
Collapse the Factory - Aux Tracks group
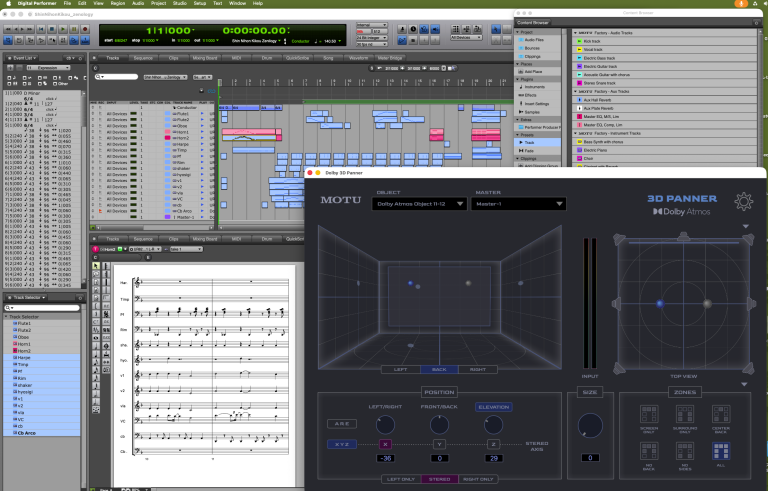(576, 92)
